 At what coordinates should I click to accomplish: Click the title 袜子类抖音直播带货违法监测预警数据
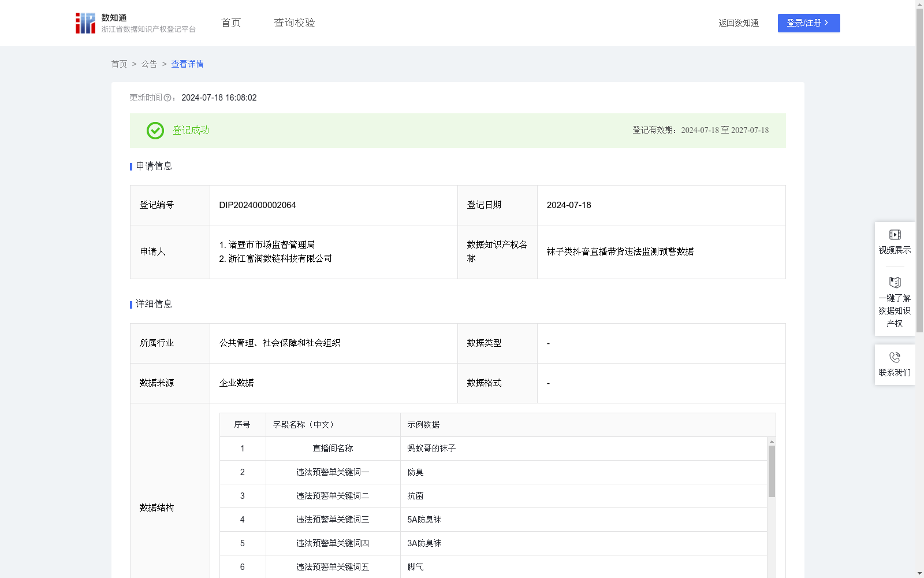point(620,252)
